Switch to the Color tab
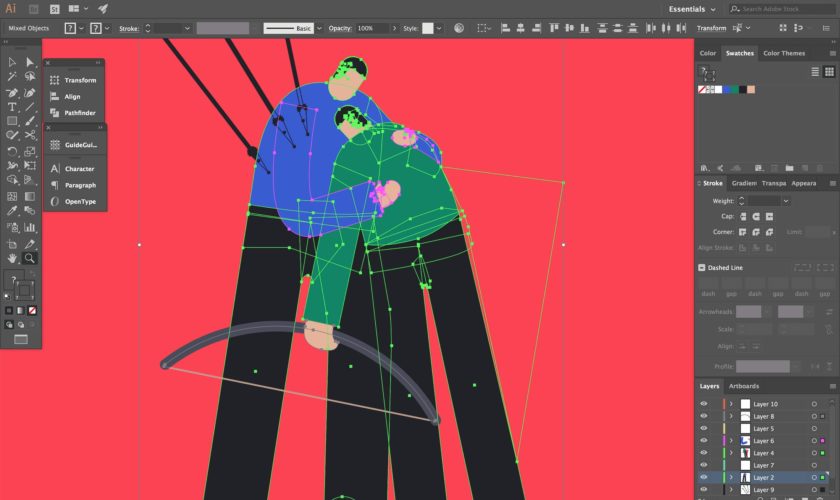Viewport: 840px width, 500px height. (x=708, y=53)
